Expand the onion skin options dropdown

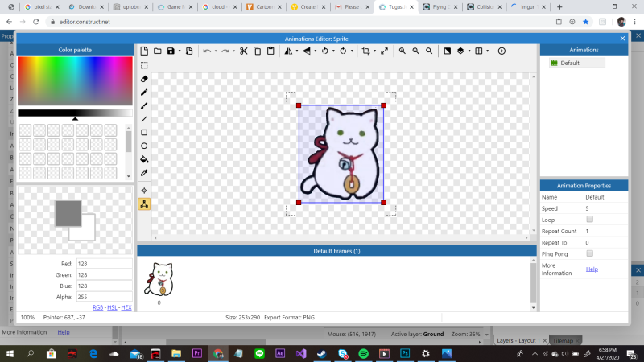(x=469, y=51)
